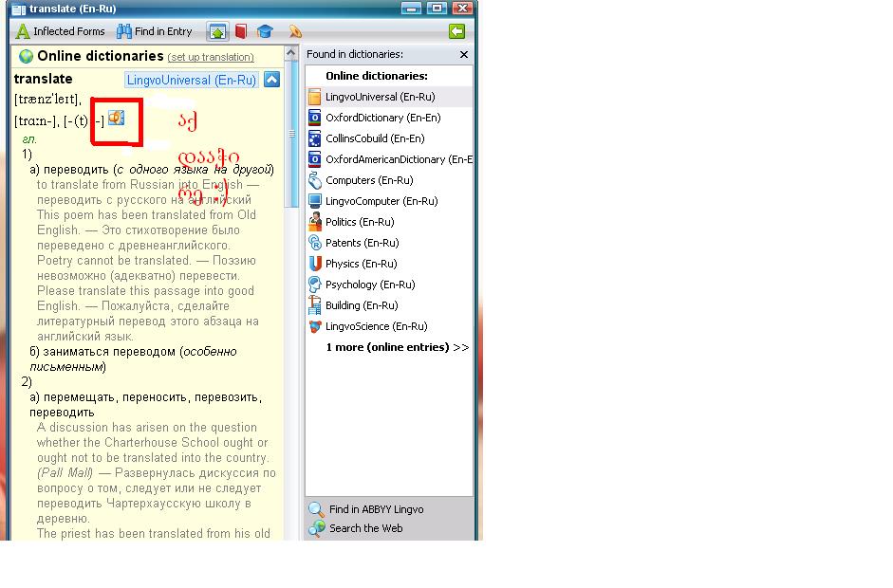Click the Physics magnet icon
The width and height of the screenshot is (893, 588).
[x=314, y=264]
